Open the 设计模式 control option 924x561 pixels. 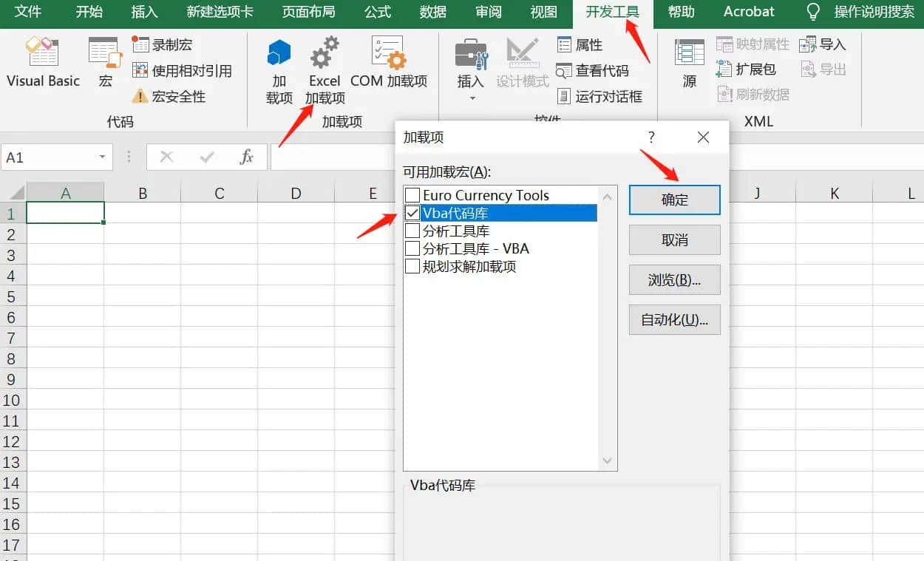point(522,63)
